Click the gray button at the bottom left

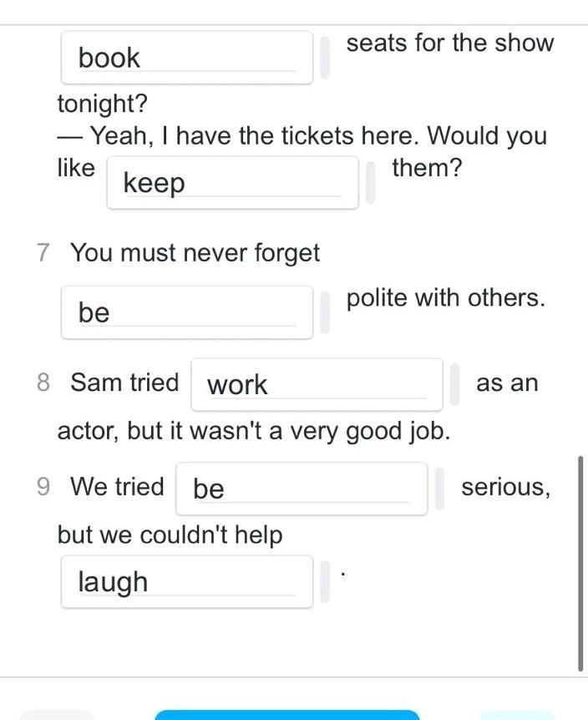click(58, 714)
